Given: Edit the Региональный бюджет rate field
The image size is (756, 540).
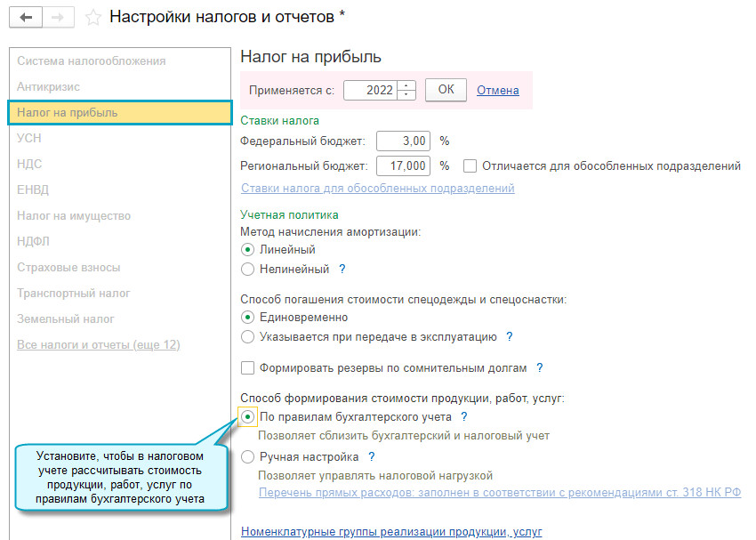Looking at the screenshot, I should click(403, 166).
